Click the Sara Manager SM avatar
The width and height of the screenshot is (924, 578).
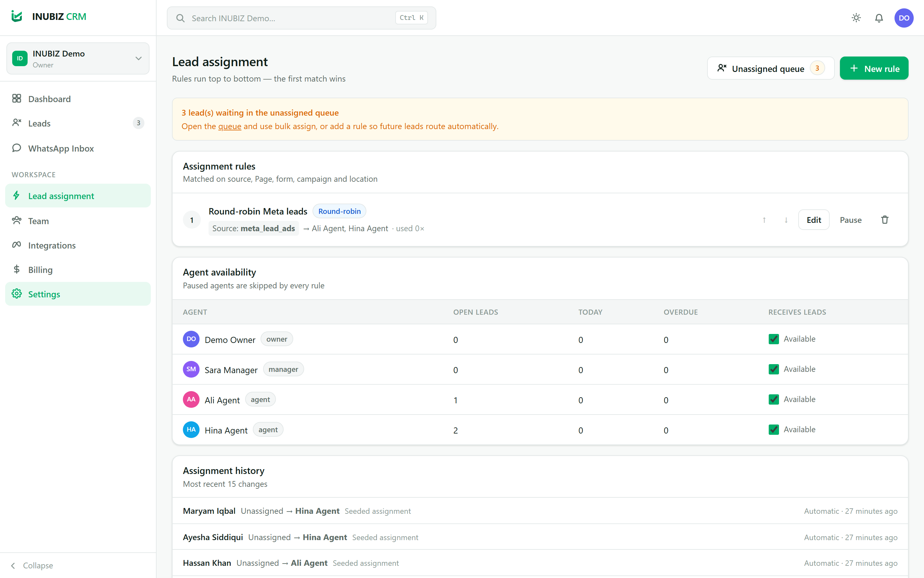click(x=191, y=369)
